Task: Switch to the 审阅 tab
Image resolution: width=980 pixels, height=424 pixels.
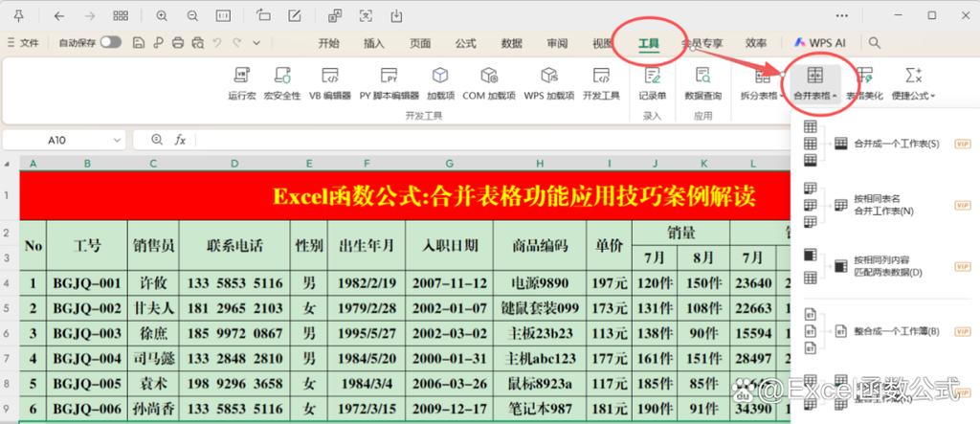Action: [557, 43]
